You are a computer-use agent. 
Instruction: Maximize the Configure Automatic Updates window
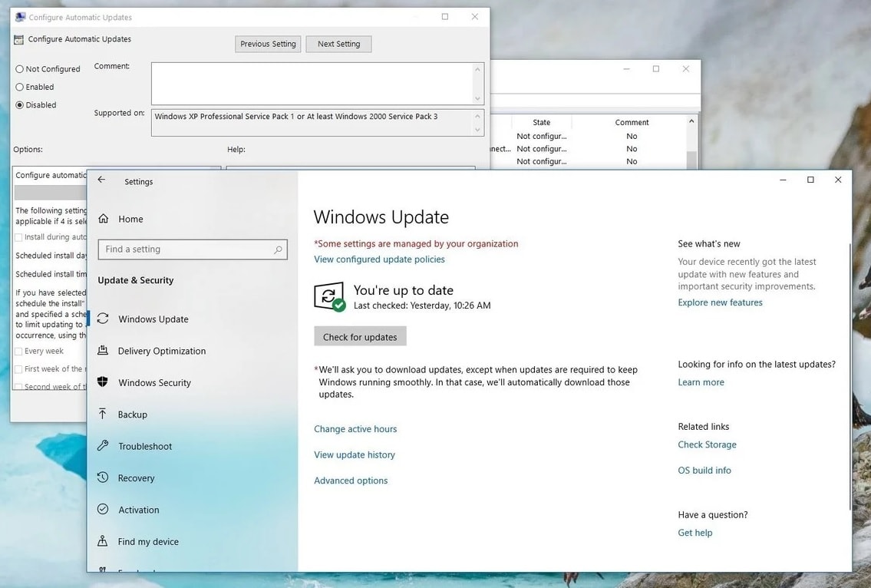click(445, 17)
